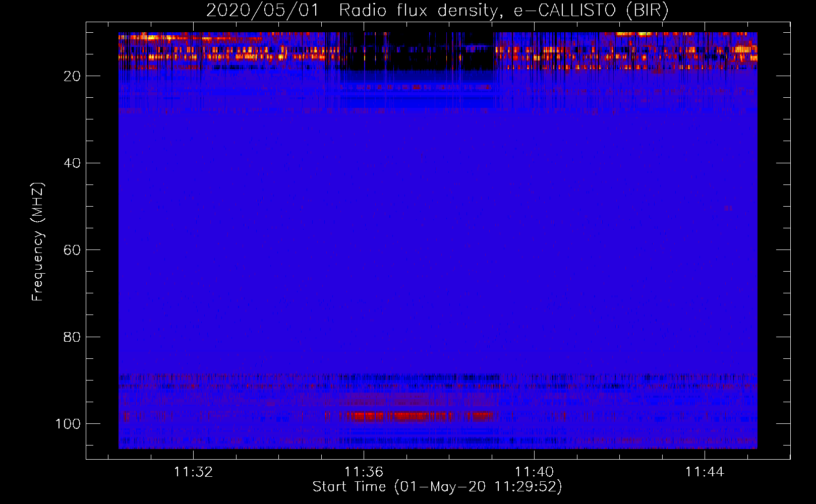Click the '80' frequency tick label

tap(72, 337)
